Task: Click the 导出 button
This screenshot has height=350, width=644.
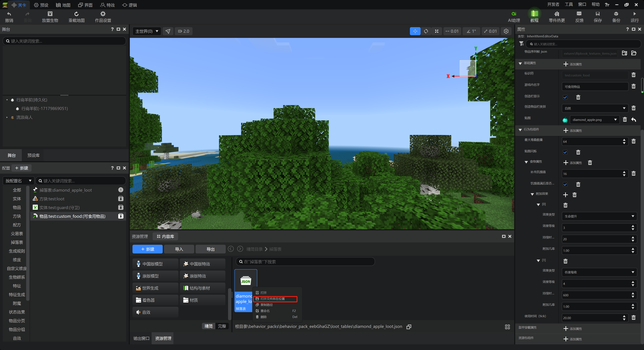Action: pos(210,249)
